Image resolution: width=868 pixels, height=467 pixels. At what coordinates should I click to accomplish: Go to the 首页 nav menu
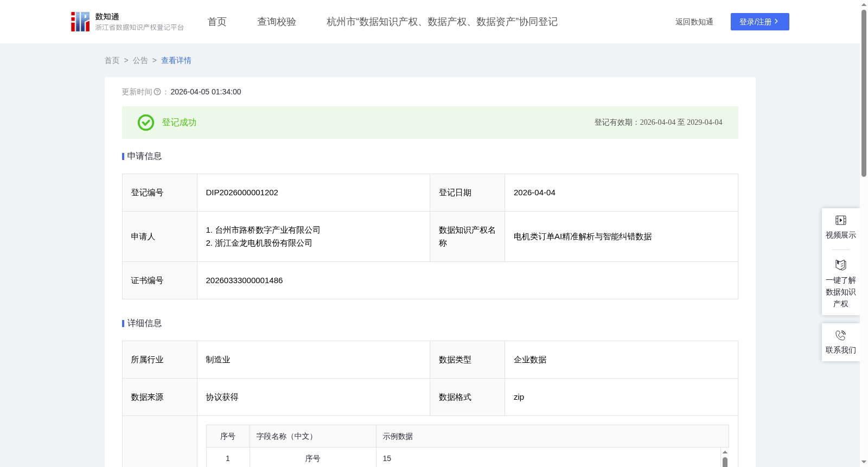click(x=217, y=22)
